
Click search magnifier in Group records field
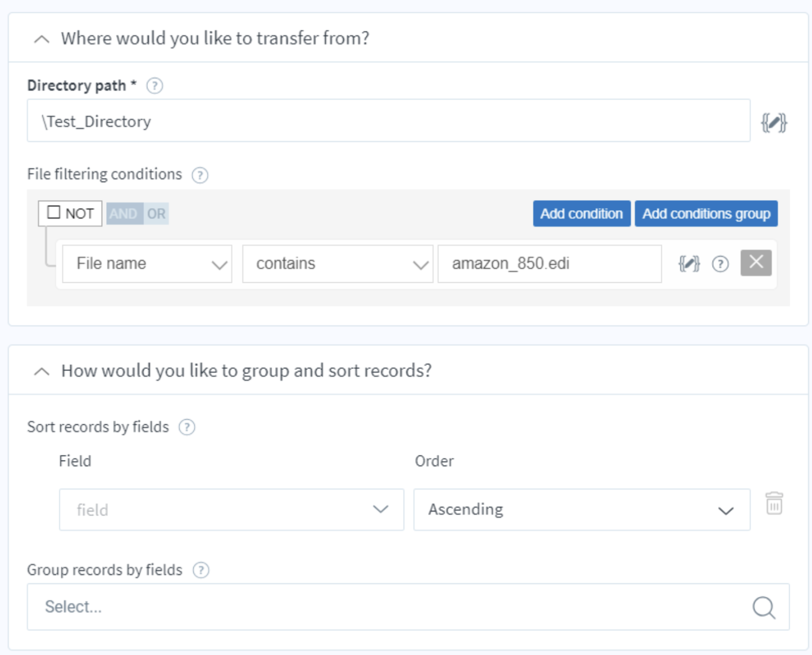click(x=763, y=607)
